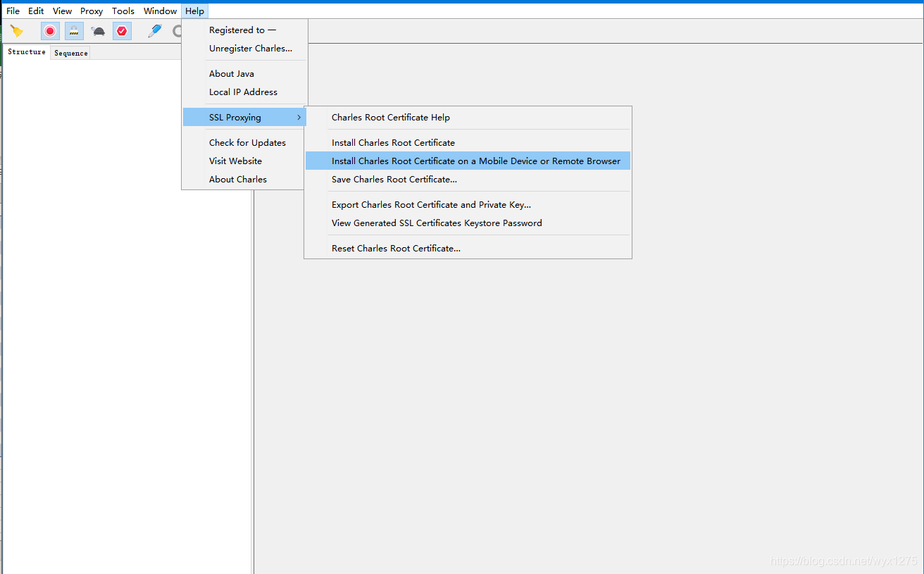Image resolution: width=924 pixels, height=574 pixels.
Task: Open About Charles
Action: [x=244, y=180]
